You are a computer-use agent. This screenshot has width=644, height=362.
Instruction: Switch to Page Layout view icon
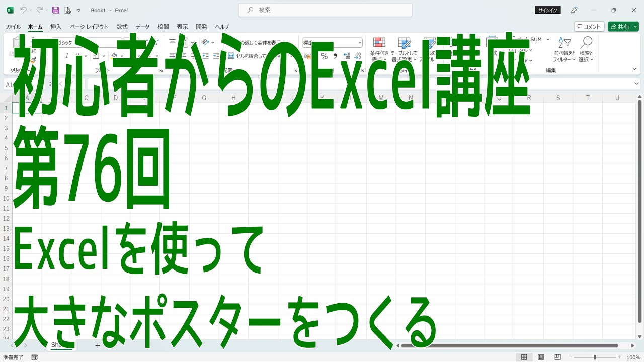click(541, 357)
